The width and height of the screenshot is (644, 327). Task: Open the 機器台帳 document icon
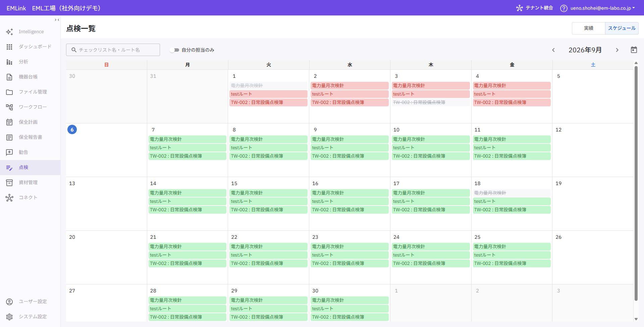point(9,77)
